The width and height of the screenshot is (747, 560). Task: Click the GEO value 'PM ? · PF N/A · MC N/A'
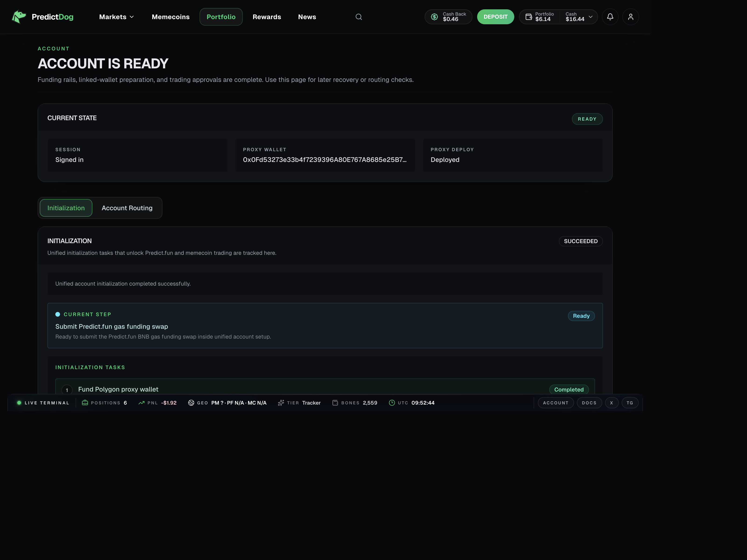click(x=239, y=403)
